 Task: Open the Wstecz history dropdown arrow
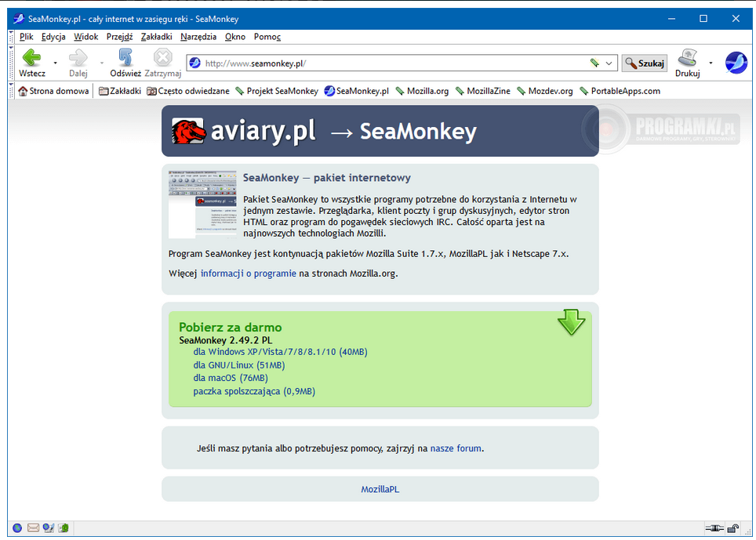pyautogui.click(x=56, y=63)
